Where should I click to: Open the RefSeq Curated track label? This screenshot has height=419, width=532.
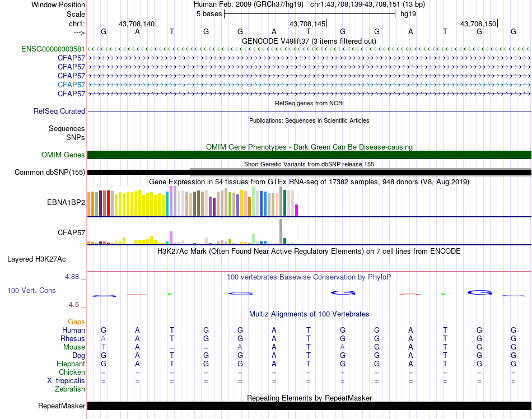59,111
